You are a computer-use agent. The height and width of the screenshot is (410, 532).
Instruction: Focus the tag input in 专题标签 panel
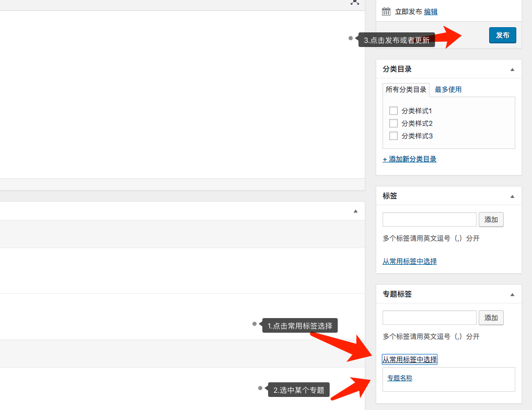pos(430,318)
